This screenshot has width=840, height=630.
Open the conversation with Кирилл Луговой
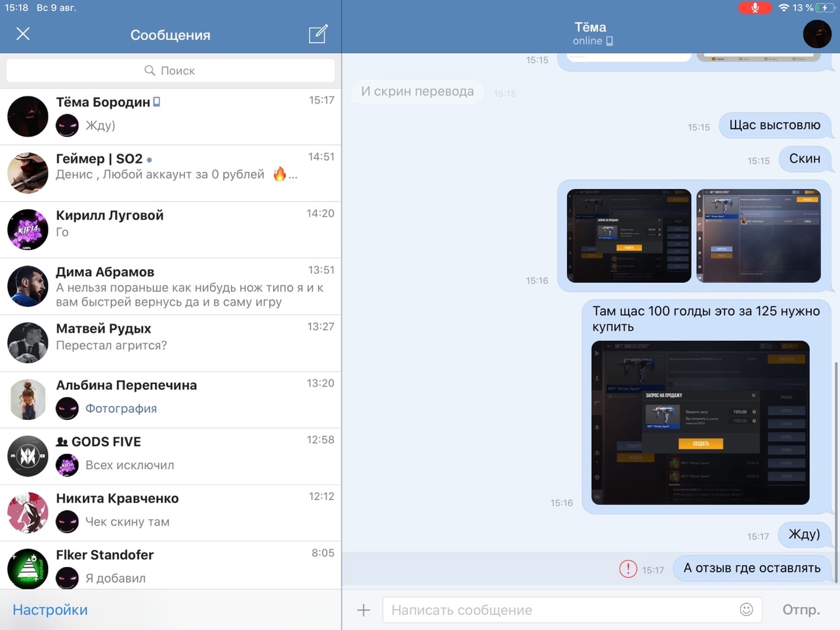pos(171,230)
